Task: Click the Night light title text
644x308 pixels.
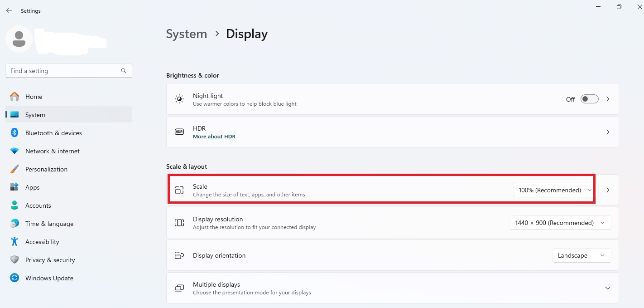Action: (x=208, y=96)
